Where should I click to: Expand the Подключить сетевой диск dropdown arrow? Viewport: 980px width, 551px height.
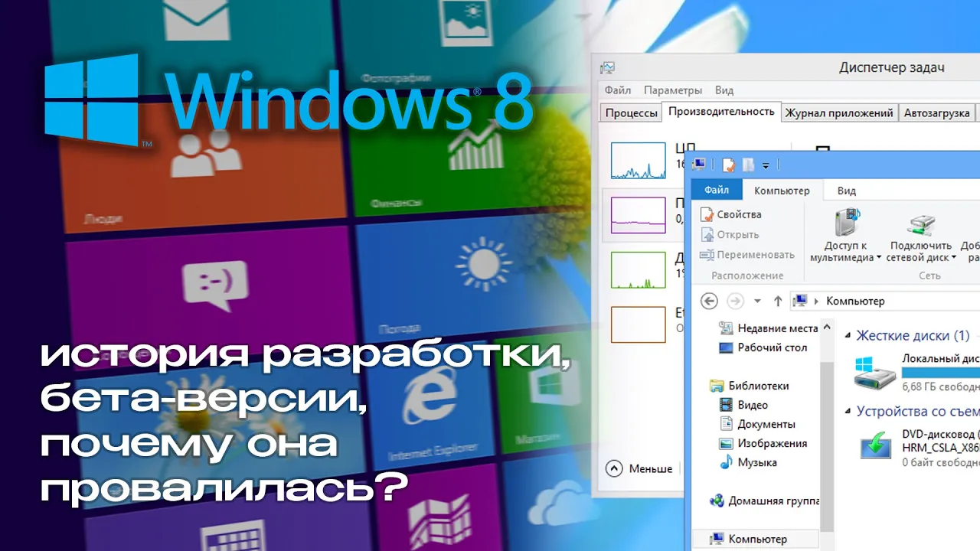point(953,258)
